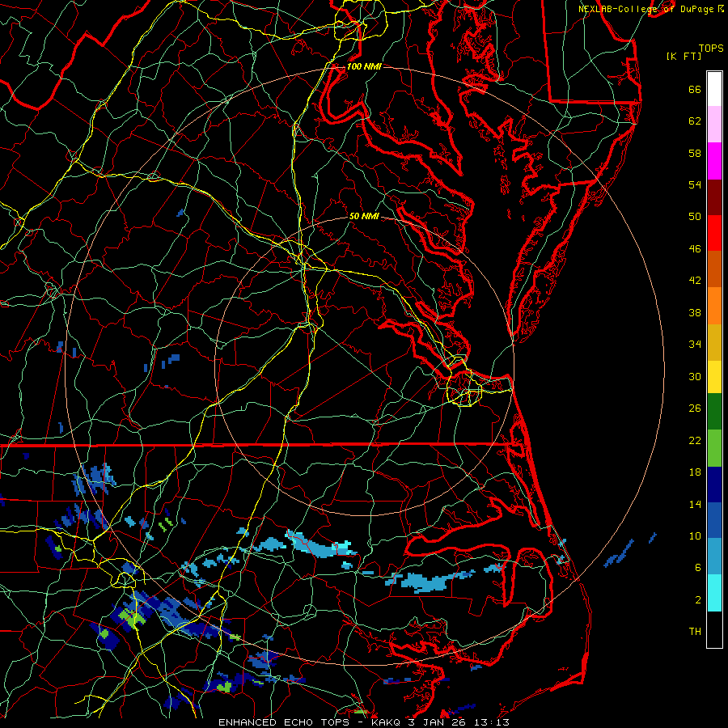Click the 58 label on the legend scale
The height and width of the screenshot is (728, 728).
(695, 153)
